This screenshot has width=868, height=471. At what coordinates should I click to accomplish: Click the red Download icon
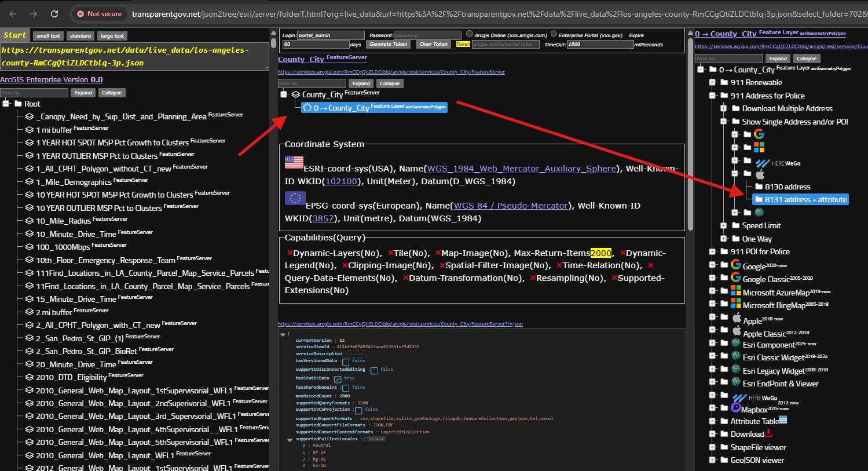tap(768, 433)
